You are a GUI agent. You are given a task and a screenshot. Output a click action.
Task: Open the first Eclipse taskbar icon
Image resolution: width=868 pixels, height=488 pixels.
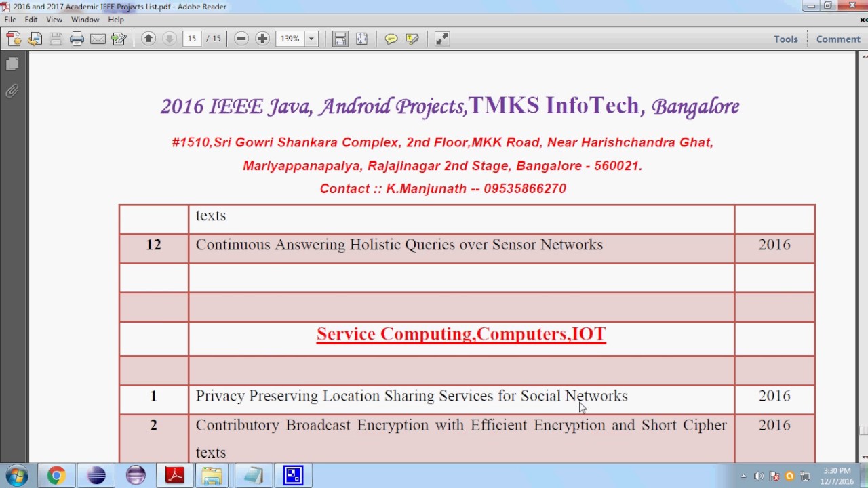pyautogui.click(x=96, y=476)
